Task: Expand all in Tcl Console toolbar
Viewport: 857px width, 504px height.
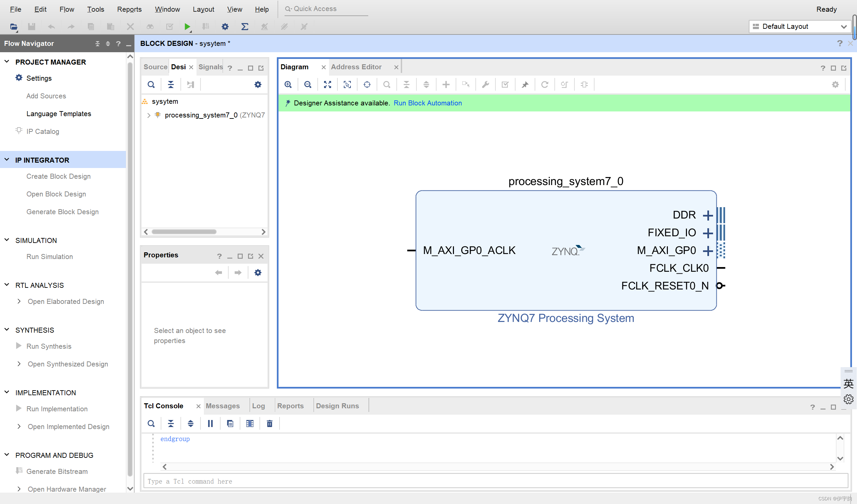Action: click(x=190, y=423)
